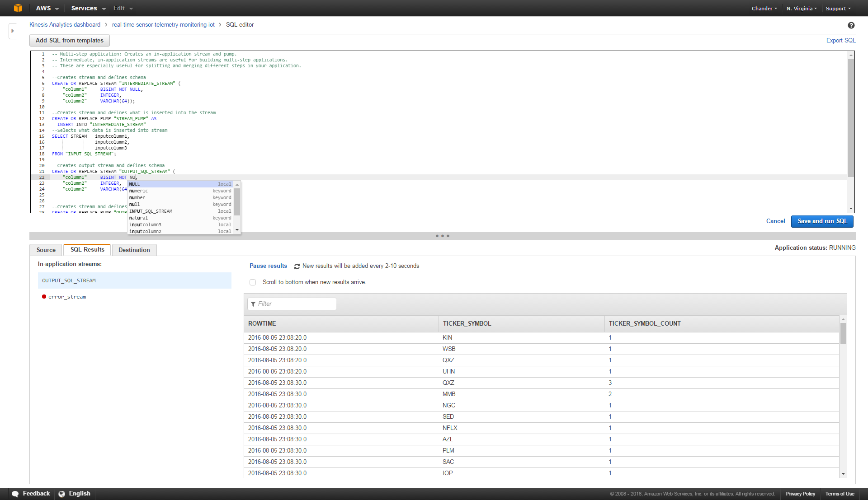Click Add SQL from templates

[x=69, y=40]
